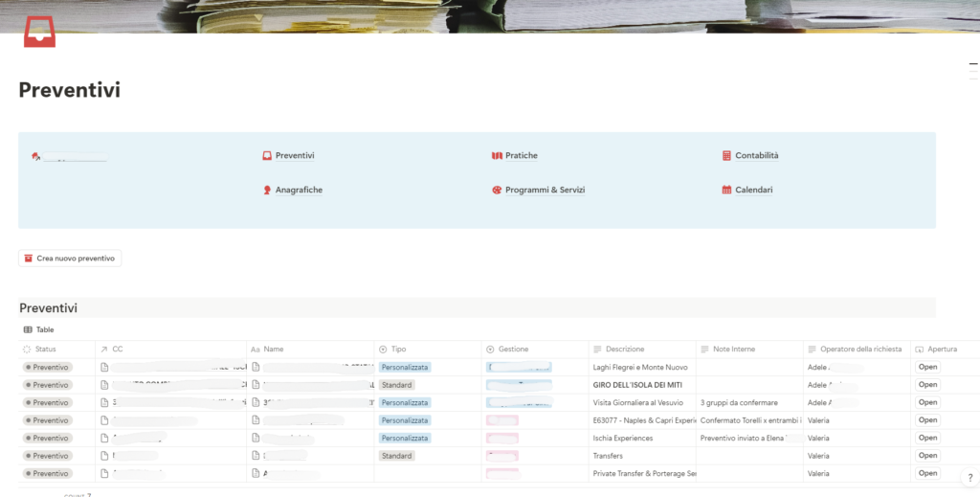Click the Pratiche map icon

pos(497,156)
